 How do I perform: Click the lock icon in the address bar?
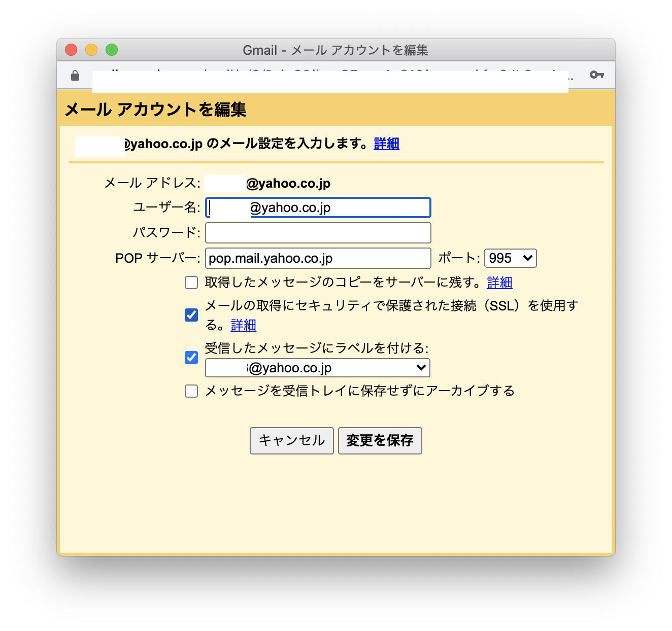[75, 76]
